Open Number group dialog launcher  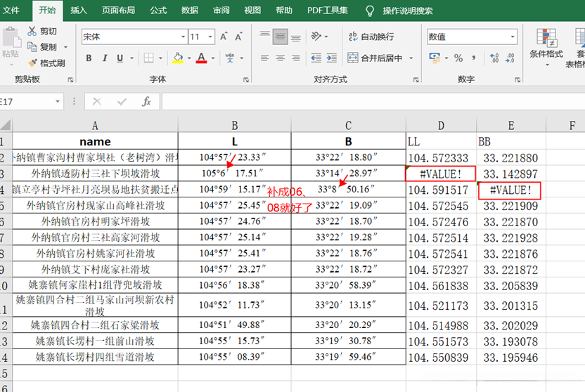517,80
